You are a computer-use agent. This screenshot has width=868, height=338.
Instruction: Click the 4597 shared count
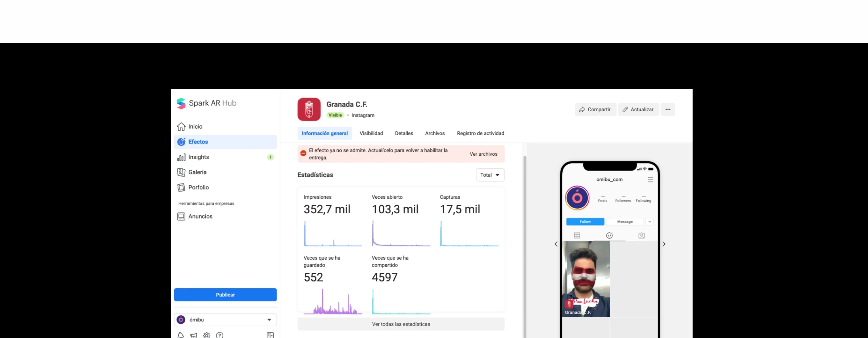click(384, 277)
